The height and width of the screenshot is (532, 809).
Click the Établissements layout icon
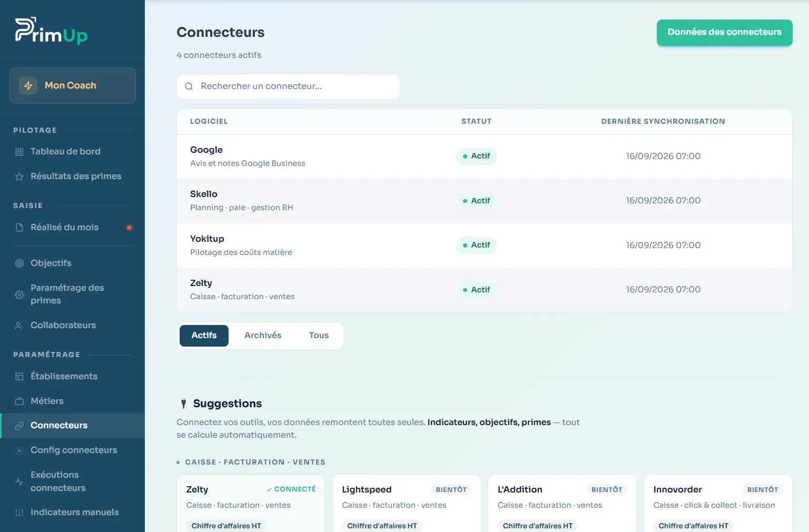click(x=19, y=377)
